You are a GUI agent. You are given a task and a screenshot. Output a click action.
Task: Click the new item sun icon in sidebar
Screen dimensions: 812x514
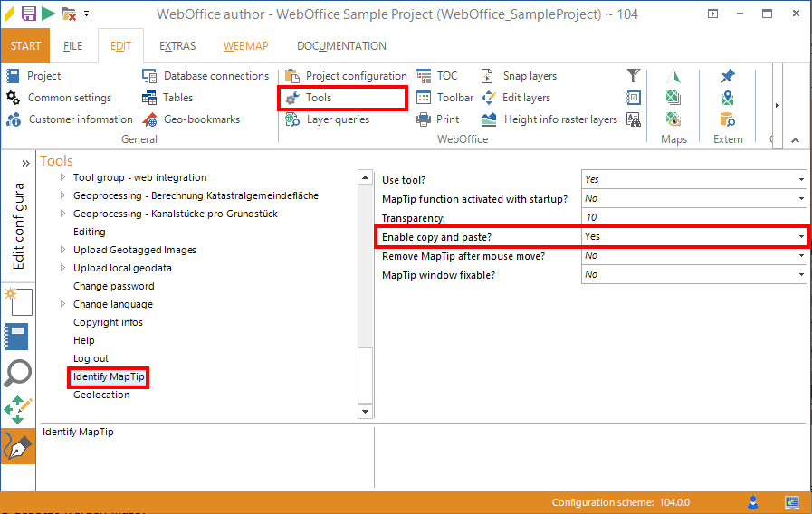pos(18,301)
